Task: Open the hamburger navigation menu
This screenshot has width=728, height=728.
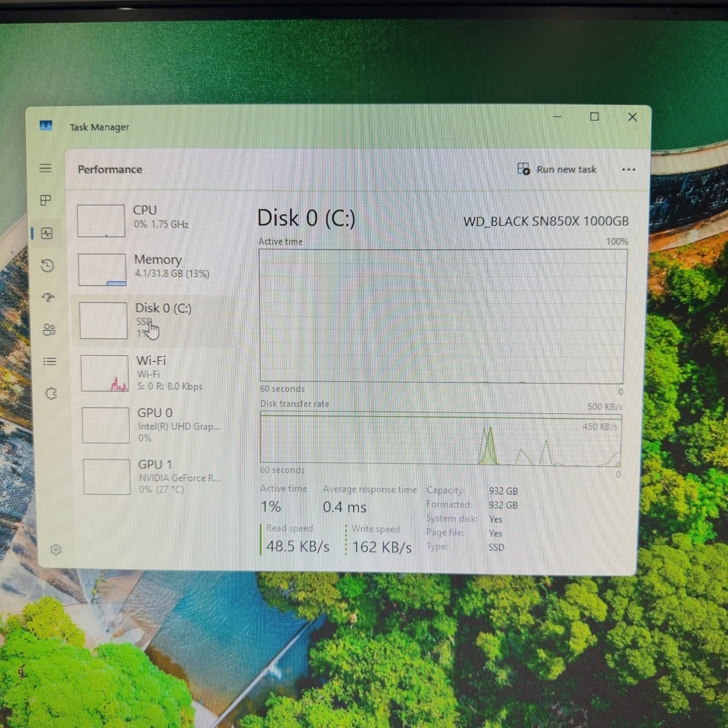Action: tap(45, 168)
